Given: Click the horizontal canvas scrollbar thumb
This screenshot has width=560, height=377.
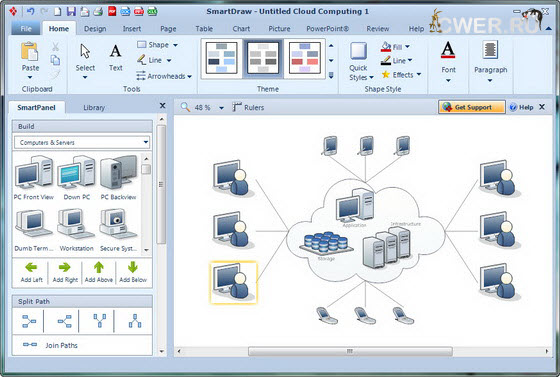Looking at the screenshot, I should 350,351.
